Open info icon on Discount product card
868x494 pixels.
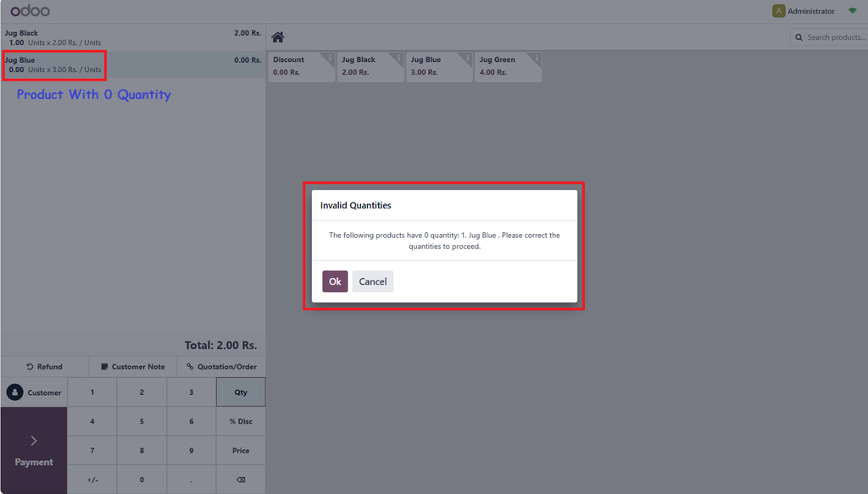[x=330, y=58]
